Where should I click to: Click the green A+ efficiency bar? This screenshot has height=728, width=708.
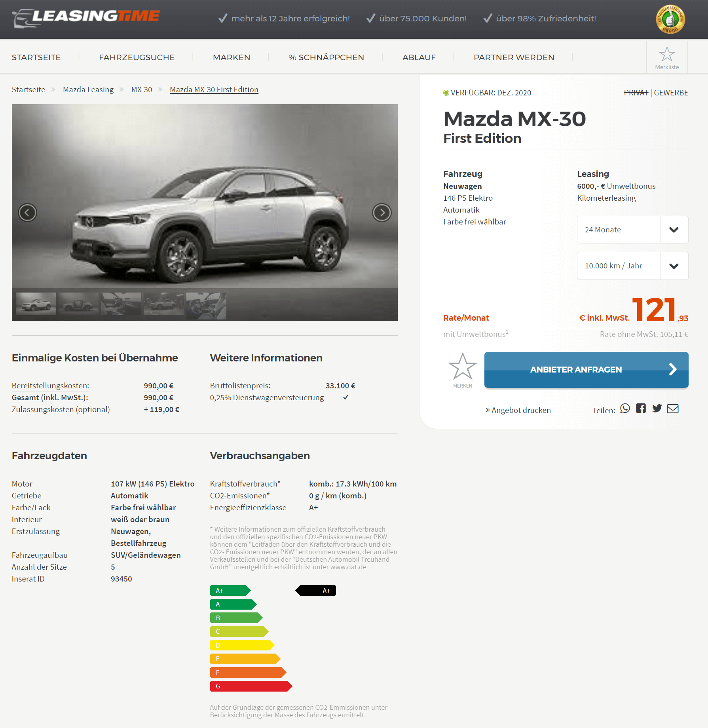click(230, 591)
